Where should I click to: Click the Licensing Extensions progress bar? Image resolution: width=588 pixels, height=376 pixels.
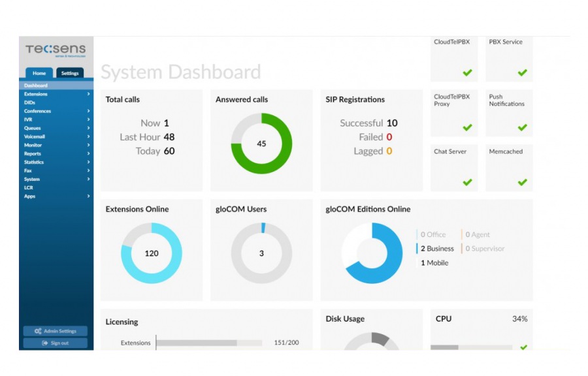coord(209,343)
